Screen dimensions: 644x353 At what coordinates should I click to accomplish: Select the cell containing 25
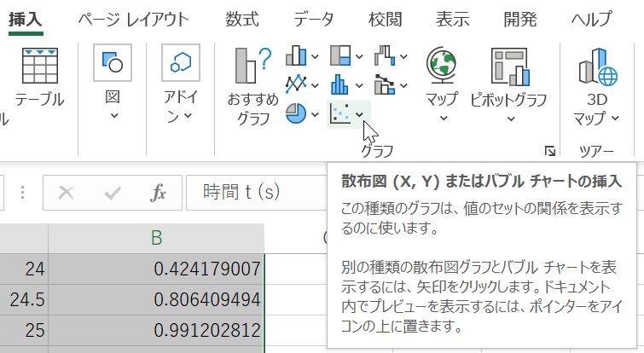(24, 330)
